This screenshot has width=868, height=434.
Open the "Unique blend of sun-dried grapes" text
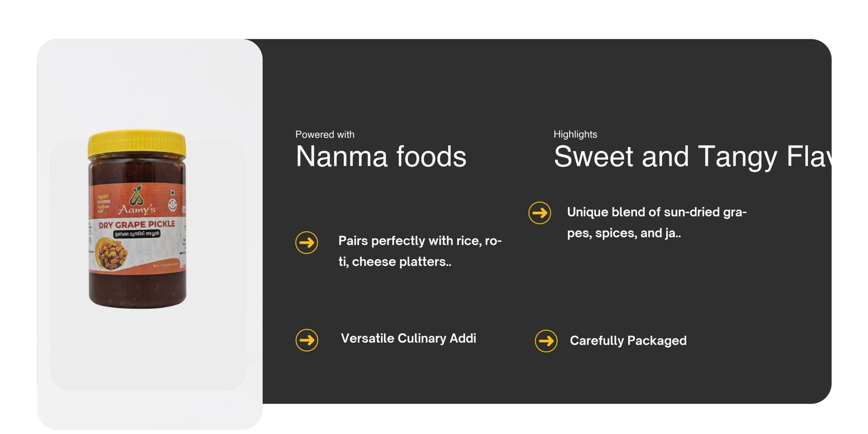[x=656, y=222]
